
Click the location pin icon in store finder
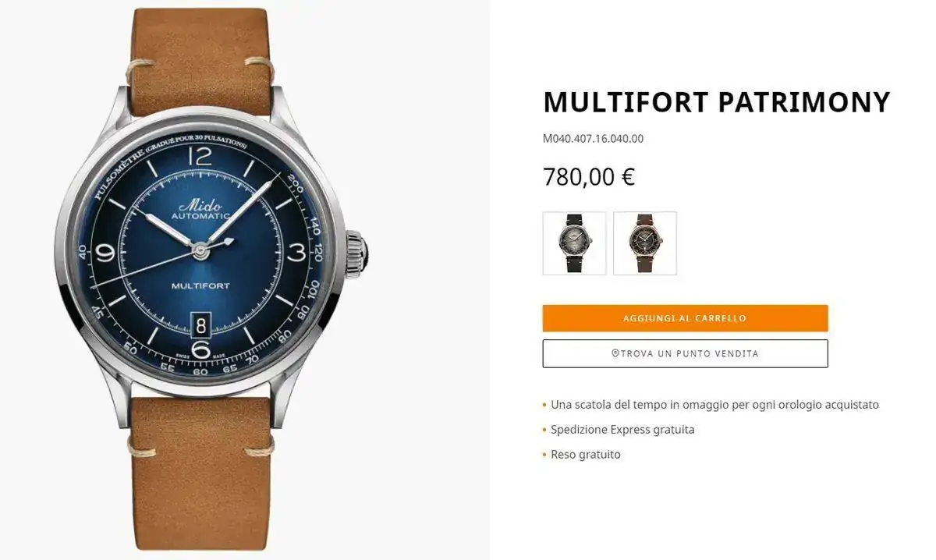(x=615, y=353)
